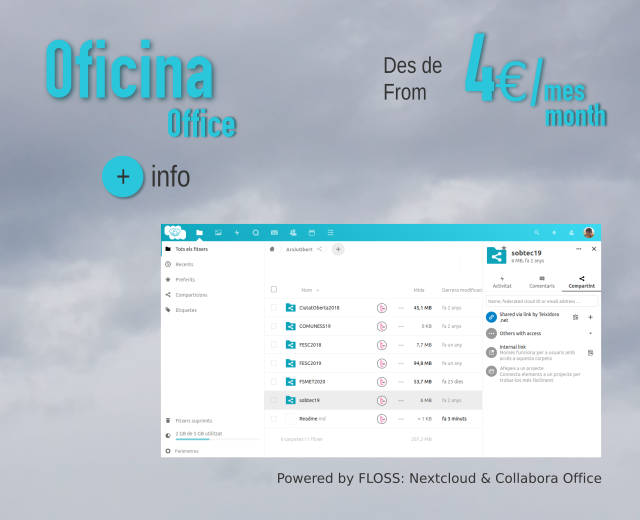
Task: Open the FESC2018 folder
Action: [310, 345]
